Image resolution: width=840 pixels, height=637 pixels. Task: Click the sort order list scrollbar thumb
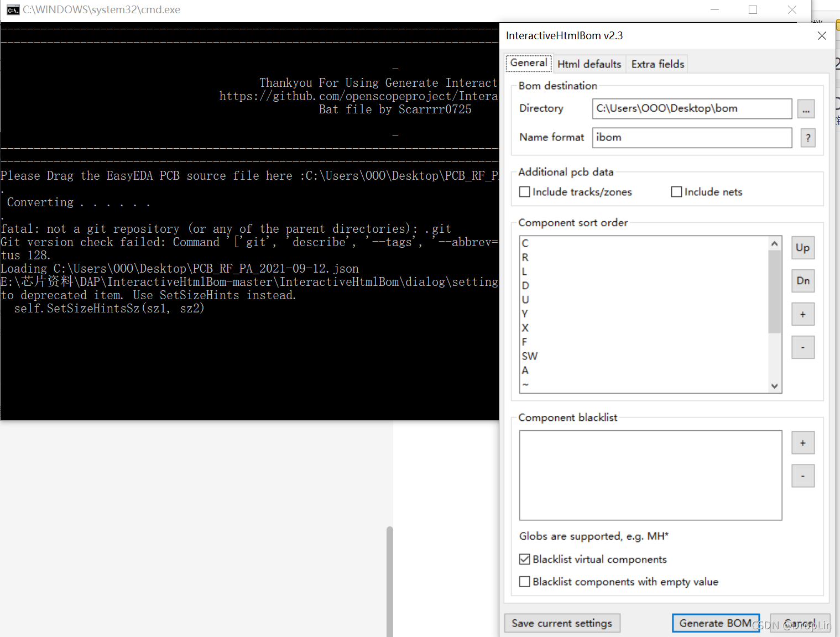[x=775, y=292]
